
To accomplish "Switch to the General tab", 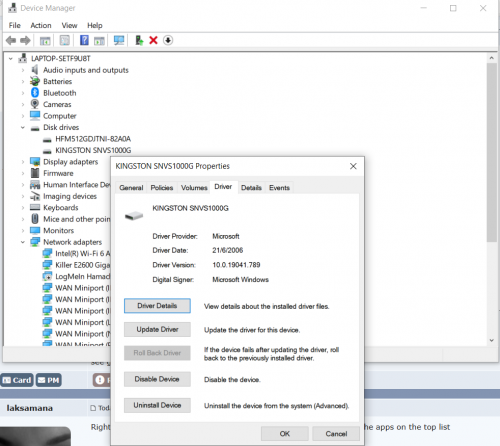I will pos(131,188).
